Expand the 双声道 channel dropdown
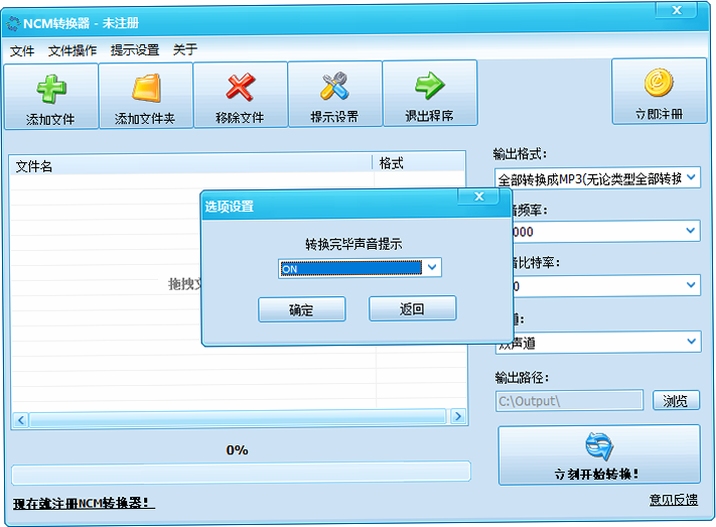Viewport: 716px width, 527px height. point(692,341)
